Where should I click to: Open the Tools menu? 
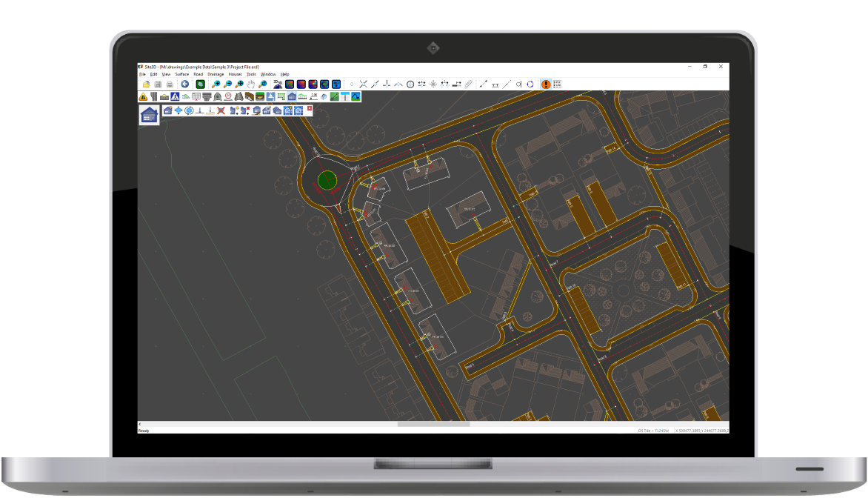[251, 74]
